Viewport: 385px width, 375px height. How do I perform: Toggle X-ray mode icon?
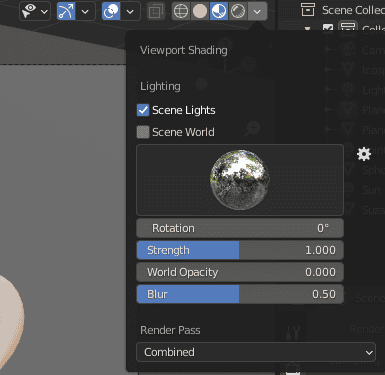pos(156,12)
